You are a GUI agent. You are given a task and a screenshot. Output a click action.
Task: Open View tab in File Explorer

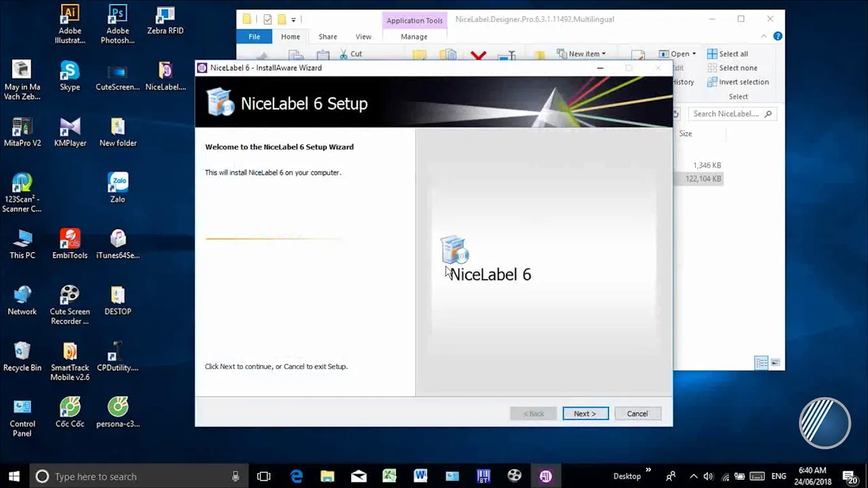pyautogui.click(x=363, y=37)
